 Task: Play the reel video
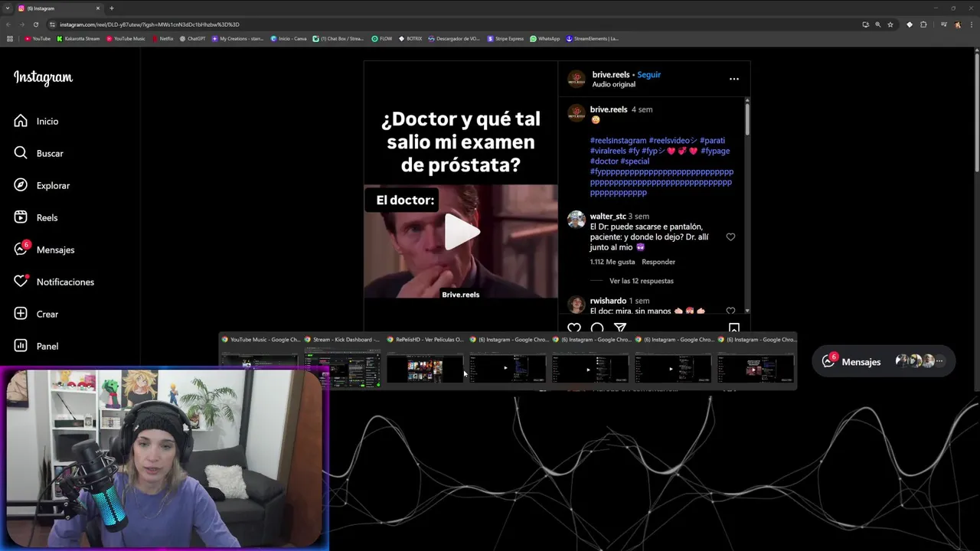click(x=462, y=231)
